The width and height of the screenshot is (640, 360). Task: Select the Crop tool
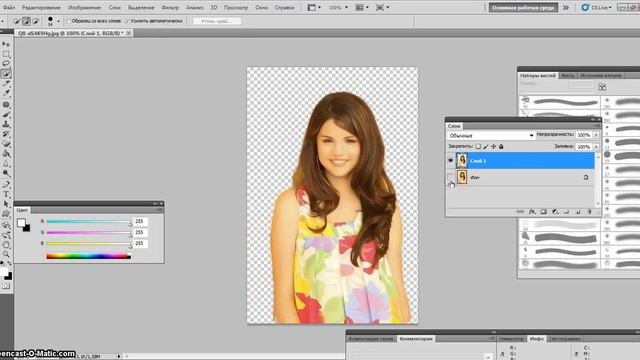click(x=6, y=84)
